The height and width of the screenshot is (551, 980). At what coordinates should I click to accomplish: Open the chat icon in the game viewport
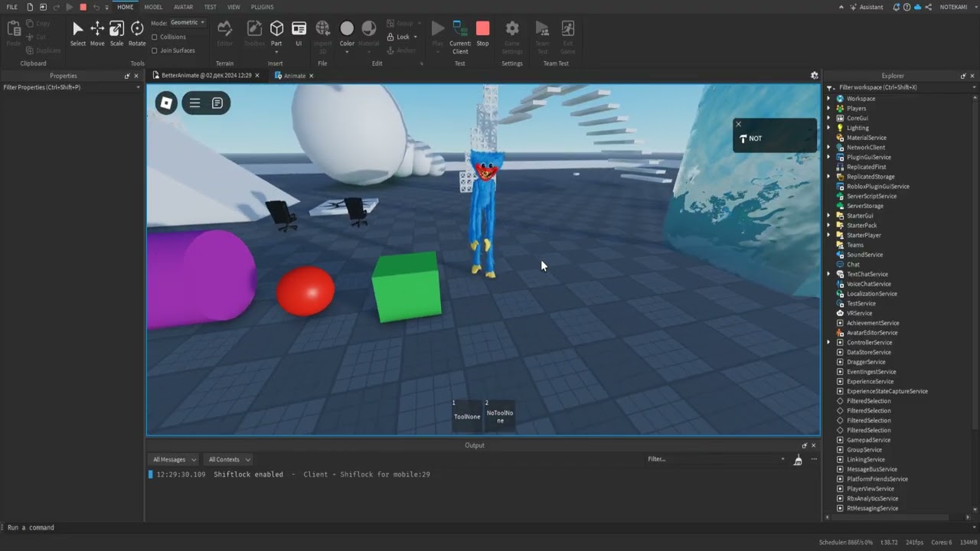tap(217, 103)
